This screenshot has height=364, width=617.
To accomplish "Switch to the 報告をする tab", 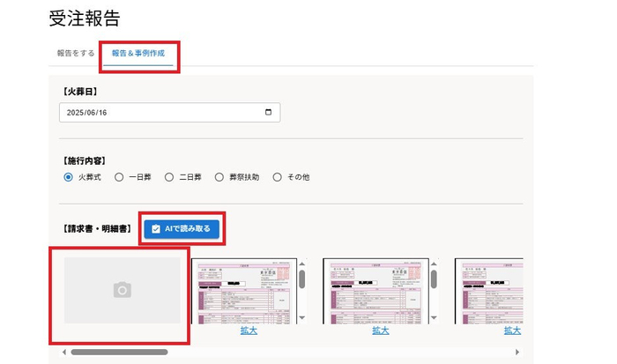I will click(x=76, y=53).
